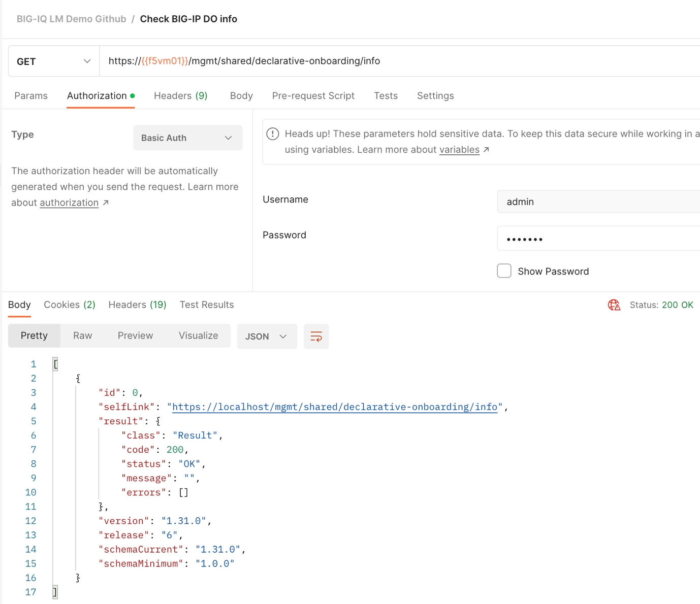Go to BIG-IQ LM Demo Github breadcrumb
This screenshot has height=604, width=700.
coord(71,19)
